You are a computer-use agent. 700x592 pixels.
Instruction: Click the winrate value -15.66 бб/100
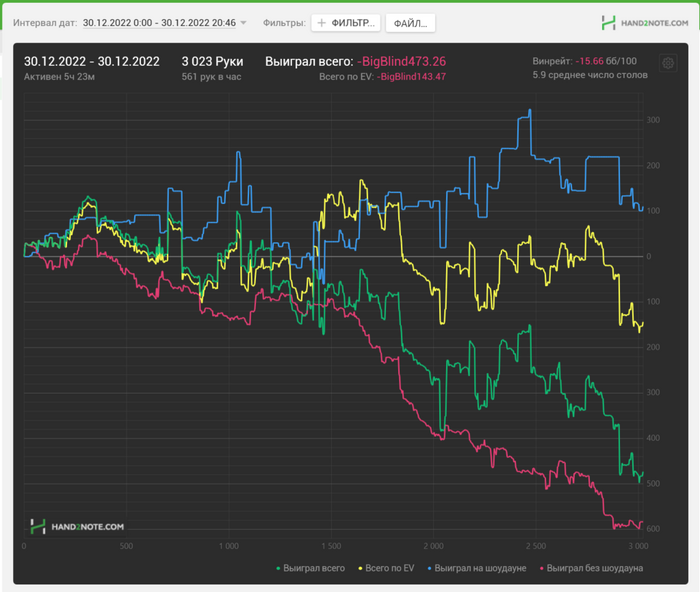(606, 61)
